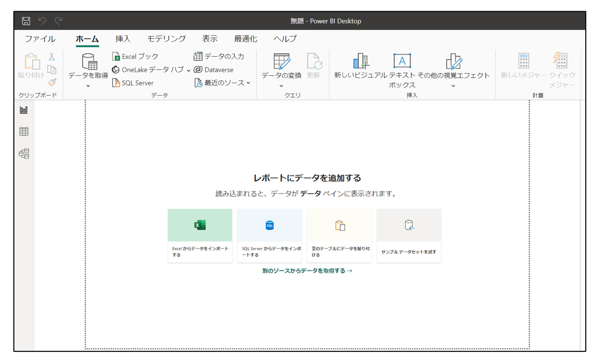
Task: Switch to Model view in left sidebar
Action: pos(24,153)
